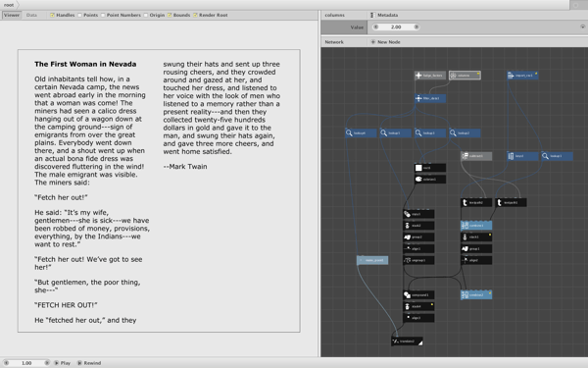
Task: Select the lookup4 node
Action: pos(361,132)
